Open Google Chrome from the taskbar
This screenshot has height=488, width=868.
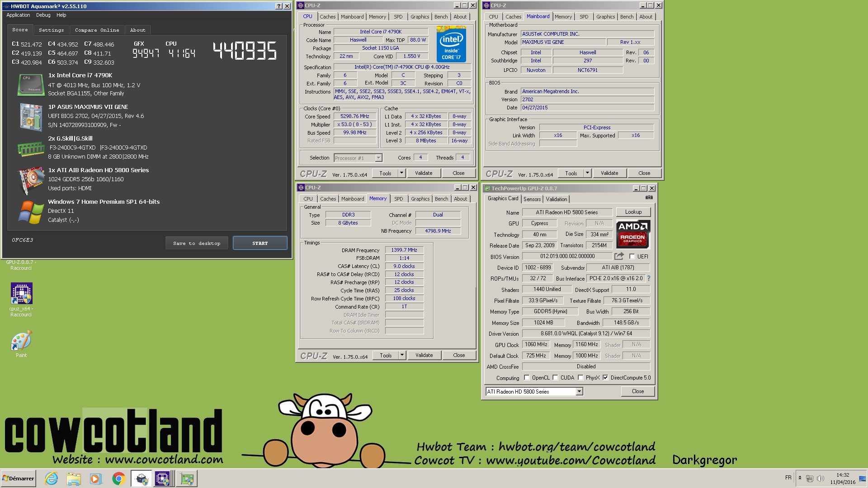point(118,479)
